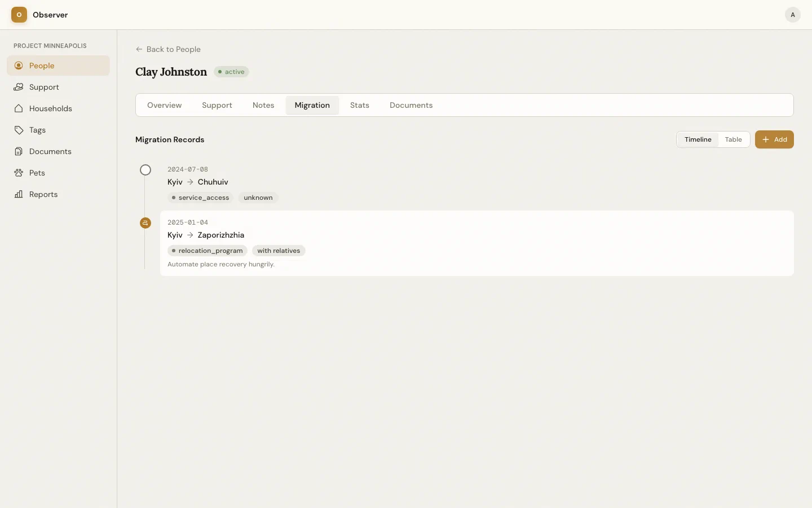This screenshot has width=812, height=508.
Task: Open the Kyiv to Zaporizhzhia record
Action: (x=220, y=235)
